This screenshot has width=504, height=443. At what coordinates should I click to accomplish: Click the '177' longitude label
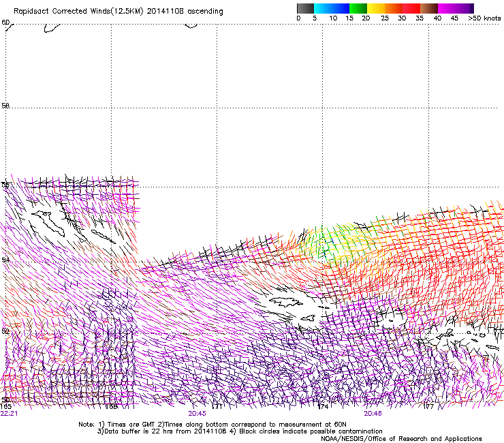[428, 407]
